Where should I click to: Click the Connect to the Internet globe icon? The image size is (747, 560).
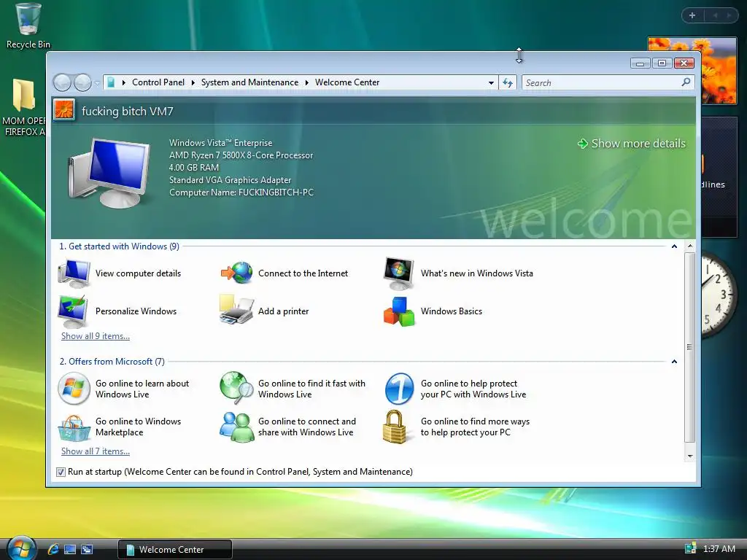pyautogui.click(x=237, y=273)
